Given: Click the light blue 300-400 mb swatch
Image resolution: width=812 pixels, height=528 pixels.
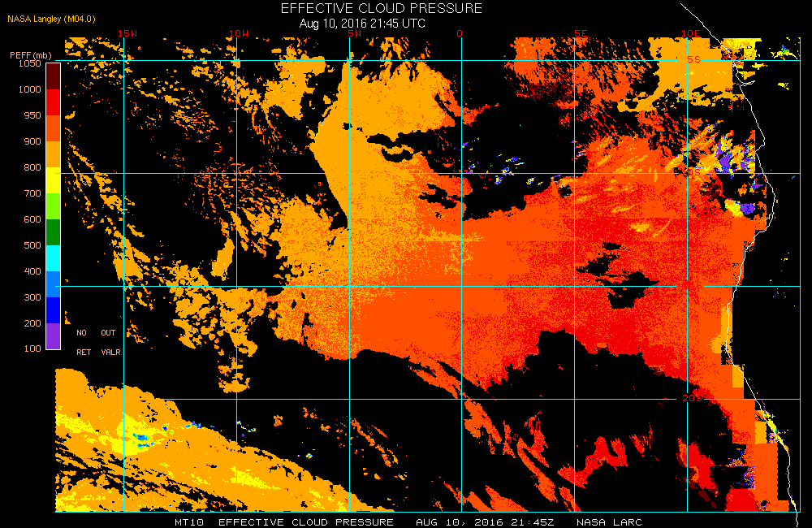Looking at the screenshot, I should point(54,284).
